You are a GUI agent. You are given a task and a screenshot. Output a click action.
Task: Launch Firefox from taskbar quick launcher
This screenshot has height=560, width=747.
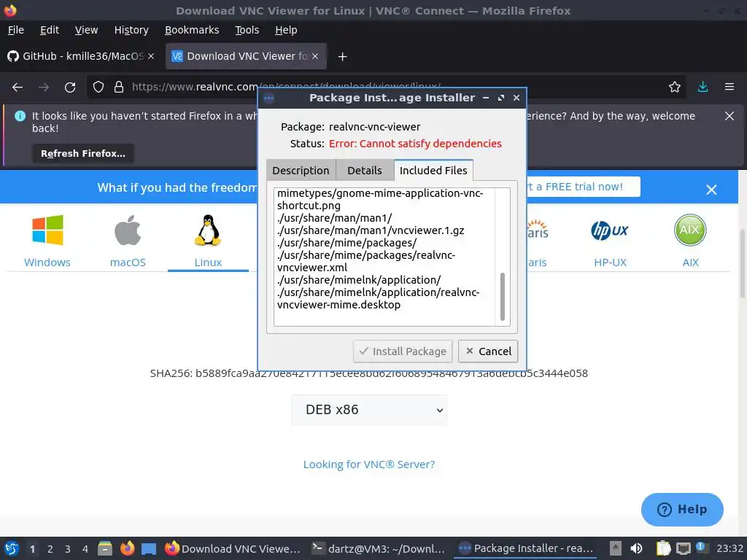127,548
